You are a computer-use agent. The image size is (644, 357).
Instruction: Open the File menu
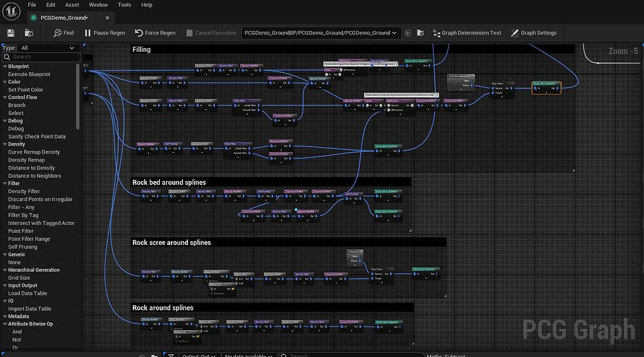click(32, 5)
